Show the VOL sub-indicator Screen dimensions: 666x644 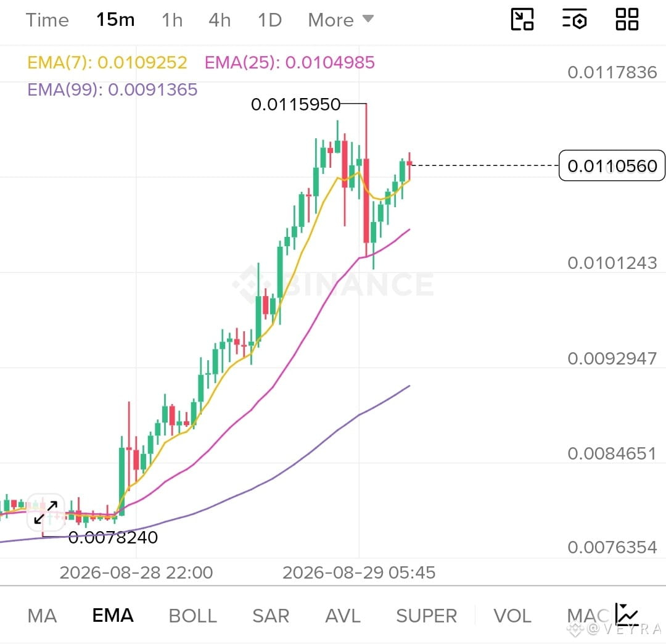point(512,616)
